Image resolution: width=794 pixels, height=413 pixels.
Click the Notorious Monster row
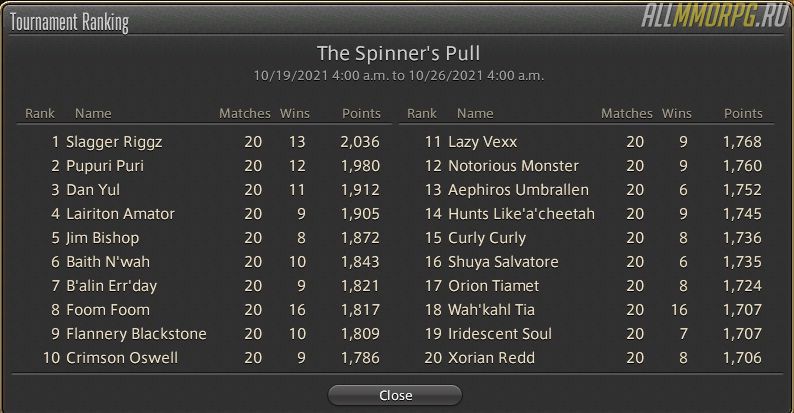[586, 166]
